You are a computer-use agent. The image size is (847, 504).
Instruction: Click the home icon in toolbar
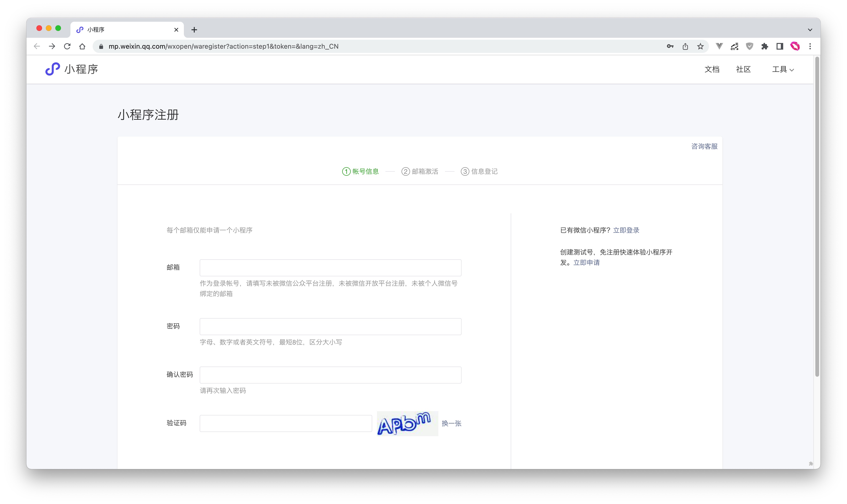(82, 46)
